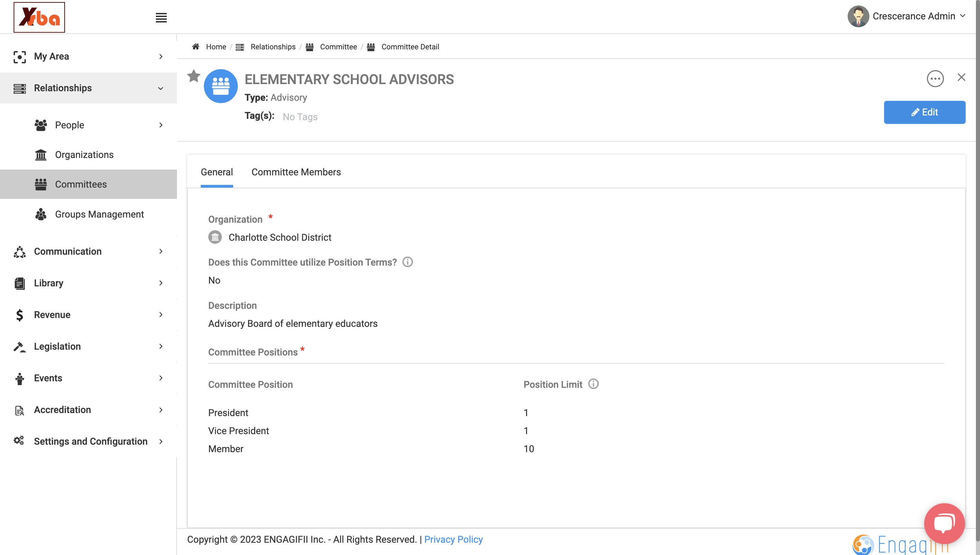Go to Committee breadcrumb link
This screenshot has width=980, height=555.
[x=338, y=47]
